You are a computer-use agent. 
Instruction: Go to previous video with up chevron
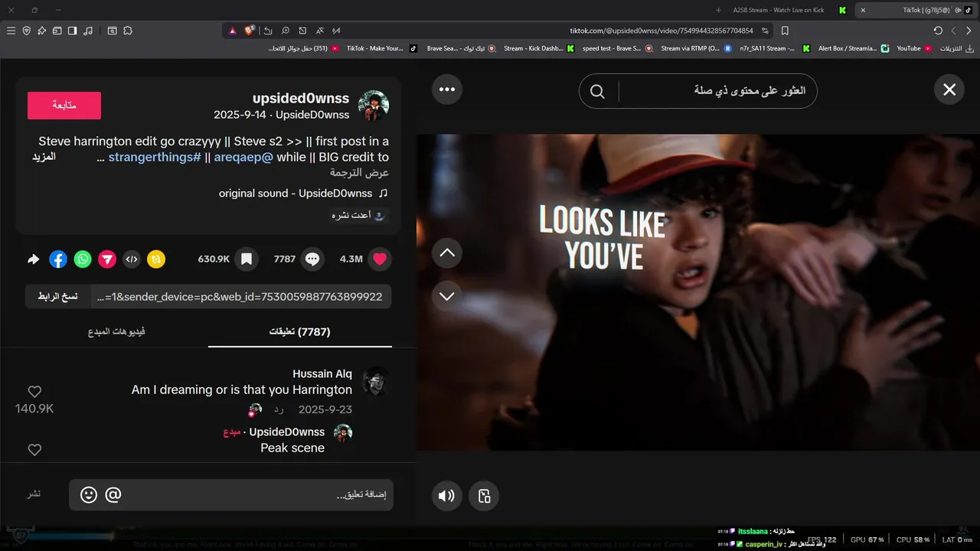(x=447, y=253)
